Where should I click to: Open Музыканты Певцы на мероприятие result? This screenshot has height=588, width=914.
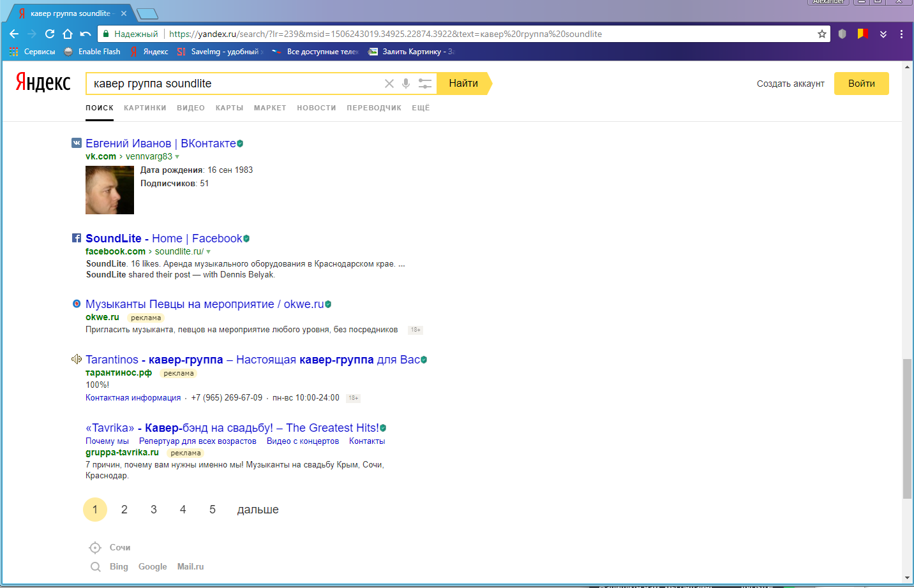(205, 304)
